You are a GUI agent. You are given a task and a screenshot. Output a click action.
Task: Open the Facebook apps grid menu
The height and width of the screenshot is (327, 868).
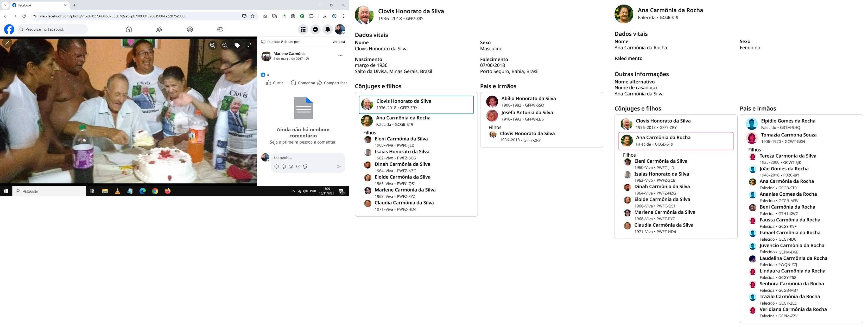tap(303, 29)
